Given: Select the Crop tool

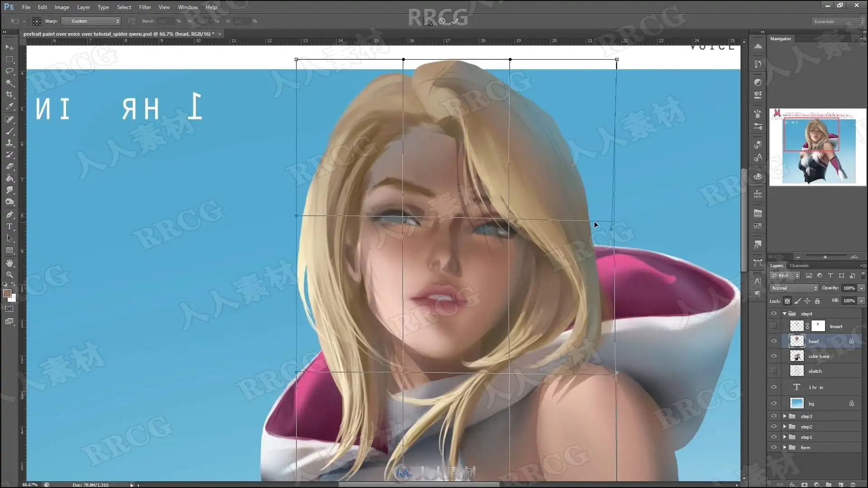Looking at the screenshot, I should [x=9, y=94].
